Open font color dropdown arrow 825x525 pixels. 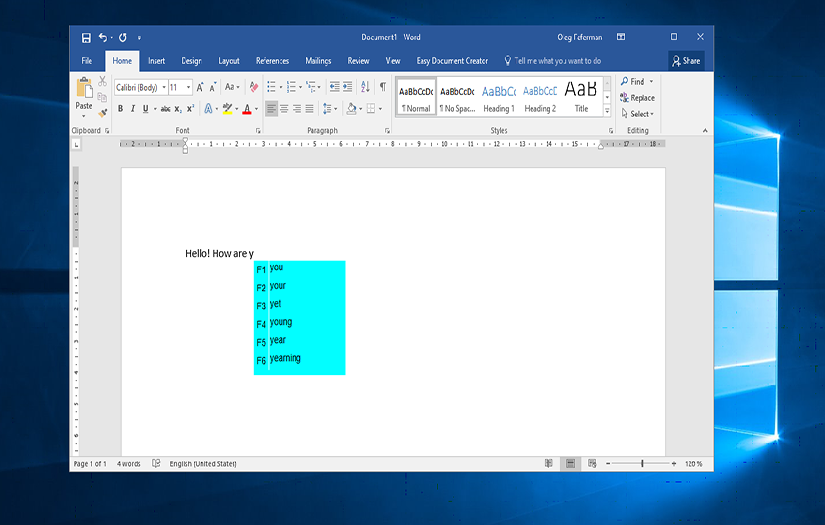[257, 109]
